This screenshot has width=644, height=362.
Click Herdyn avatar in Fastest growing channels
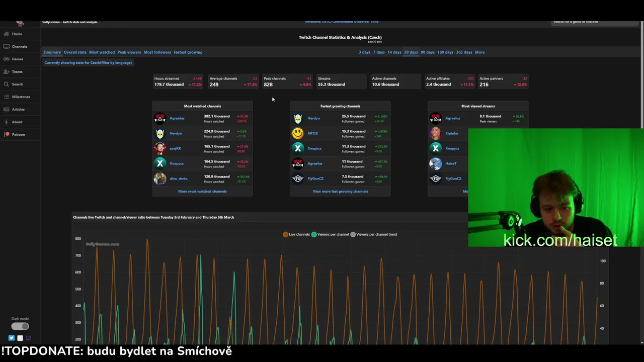coord(298,118)
